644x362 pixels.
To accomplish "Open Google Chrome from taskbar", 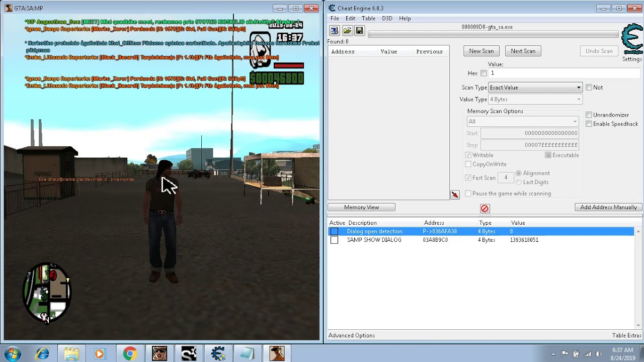I will point(130,354).
